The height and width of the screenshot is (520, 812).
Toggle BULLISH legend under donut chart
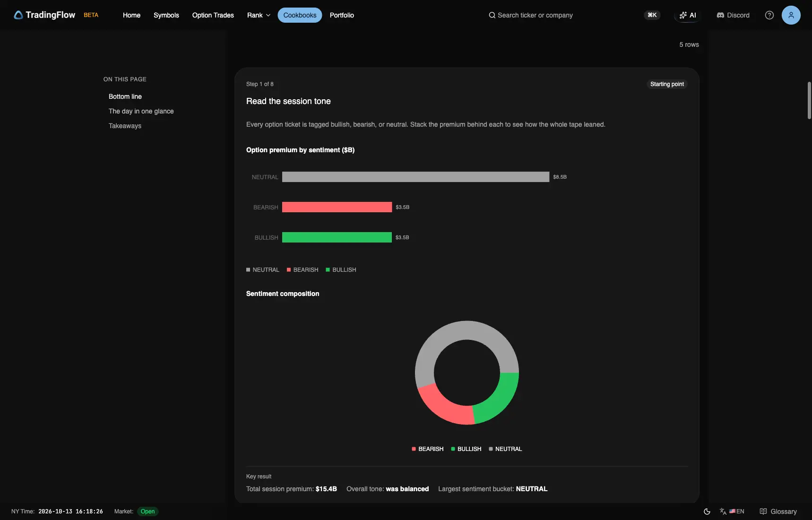[466, 449]
